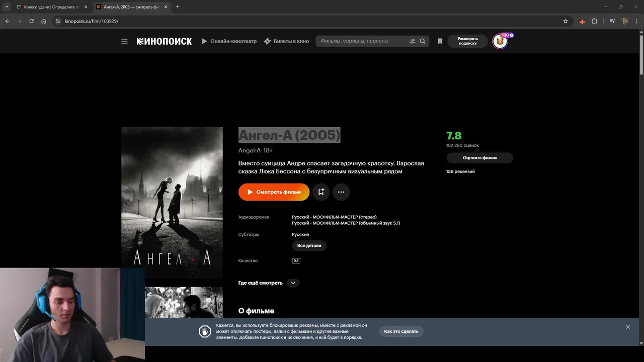Click the 5.1 quality badge
Viewport: 644px width, 362px height.
296,260
